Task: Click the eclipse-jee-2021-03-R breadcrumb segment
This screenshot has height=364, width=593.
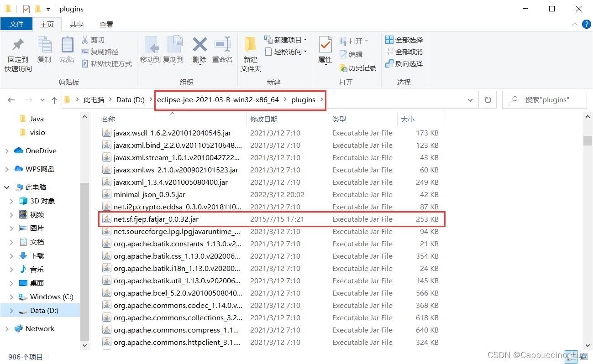Action: (x=218, y=99)
